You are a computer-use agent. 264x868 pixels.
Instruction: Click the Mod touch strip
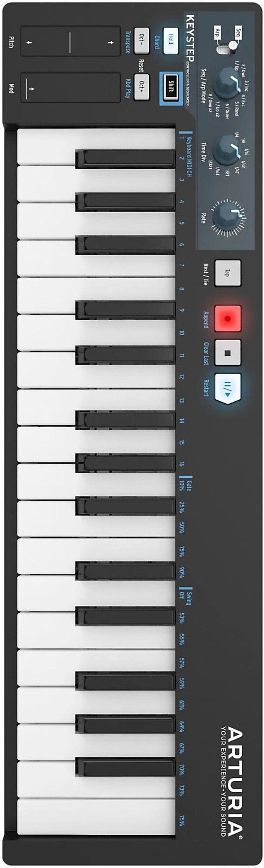tap(70, 88)
